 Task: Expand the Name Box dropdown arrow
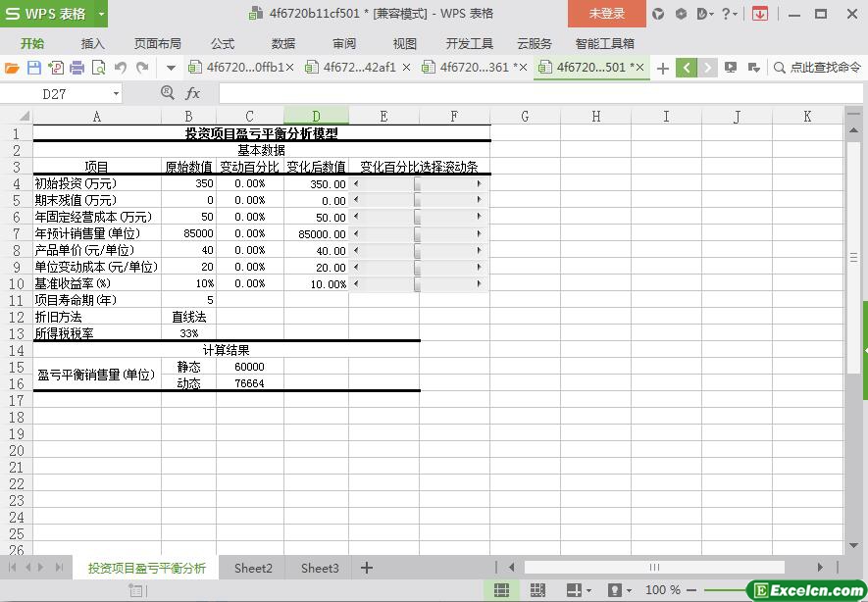[x=117, y=93]
